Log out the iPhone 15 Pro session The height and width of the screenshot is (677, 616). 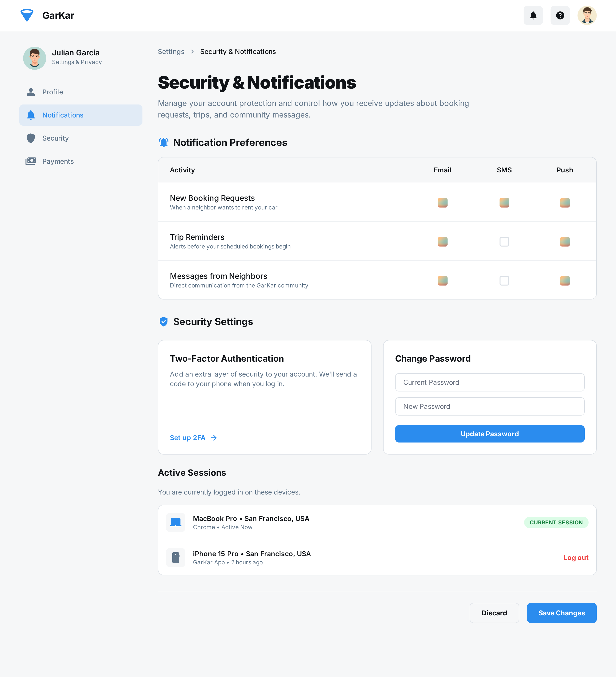point(576,557)
